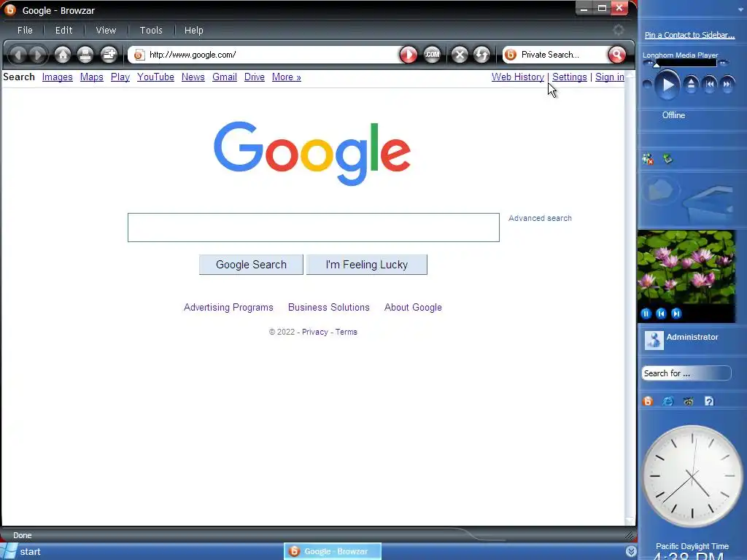Viewport: 747px width, 560px height.
Task: Open Advanced search
Action: [540, 218]
